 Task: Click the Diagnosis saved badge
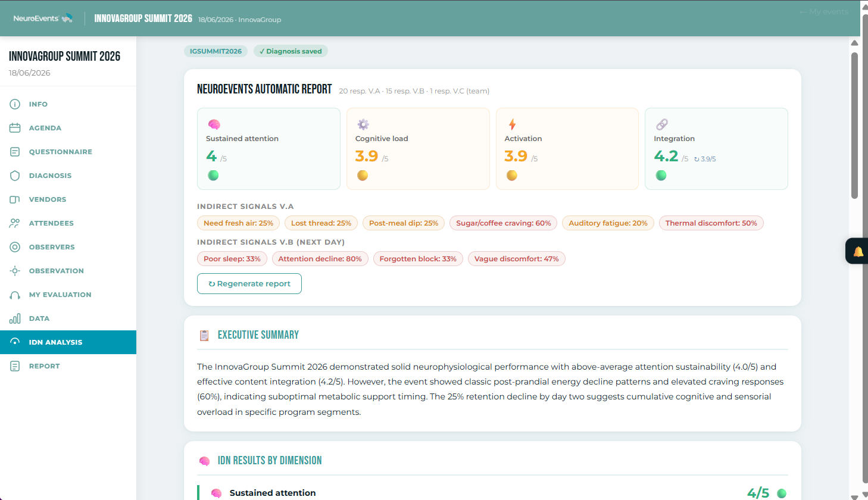pyautogui.click(x=291, y=51)
